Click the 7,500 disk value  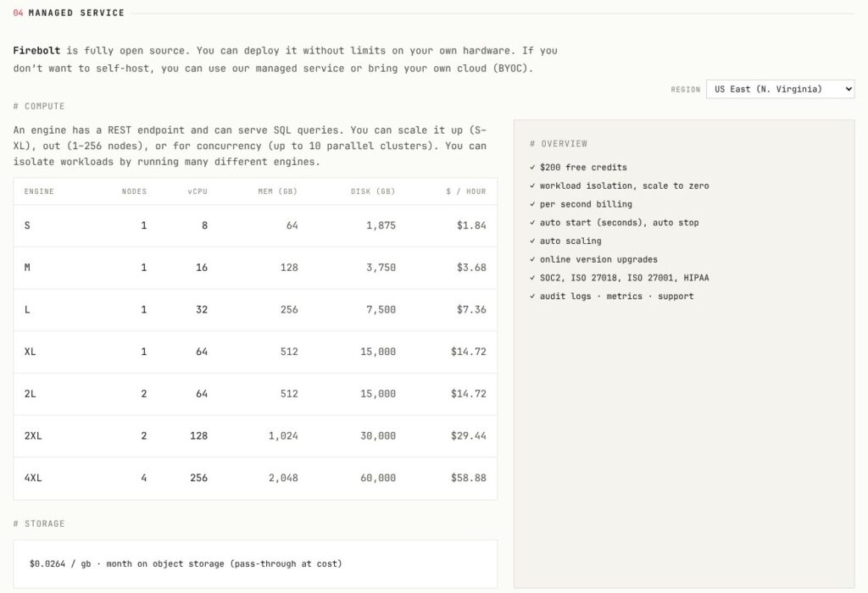pyautogui.click(x=381, y=309)
